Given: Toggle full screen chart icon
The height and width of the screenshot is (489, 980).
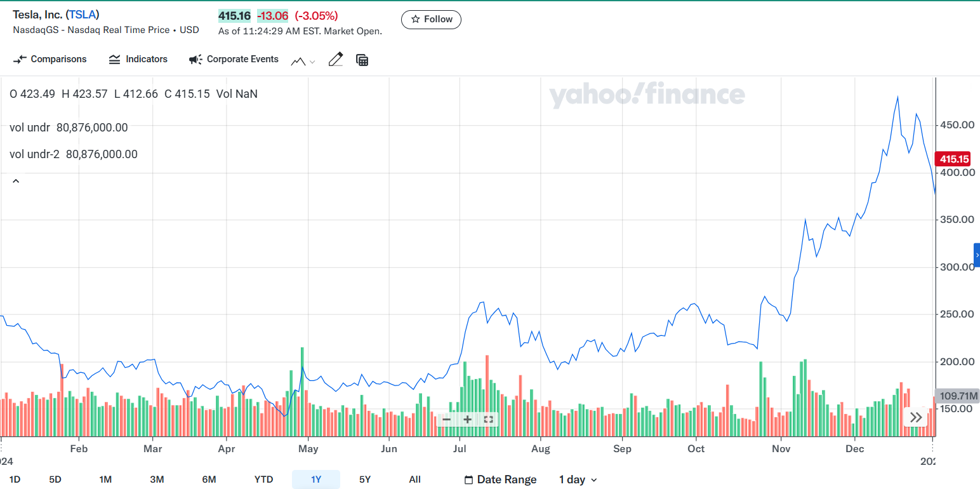Looking at the screenshot, I should coord(489,419).
